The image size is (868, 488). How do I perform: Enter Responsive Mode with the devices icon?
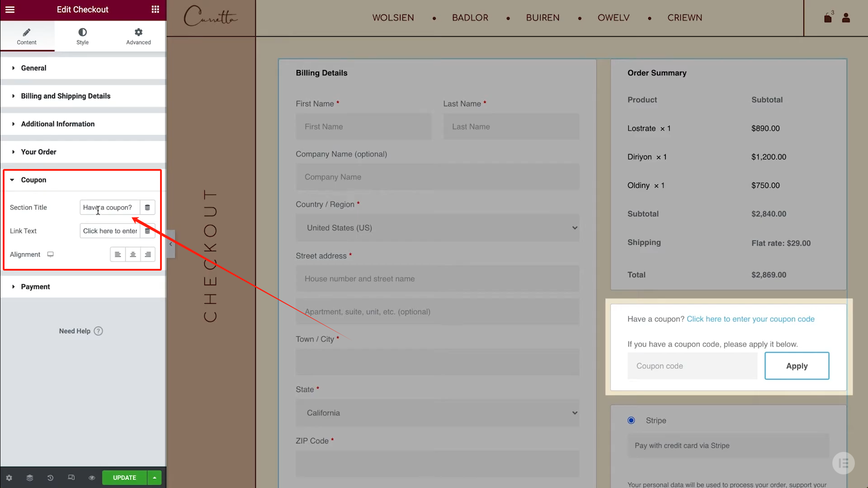pos(71,478)
